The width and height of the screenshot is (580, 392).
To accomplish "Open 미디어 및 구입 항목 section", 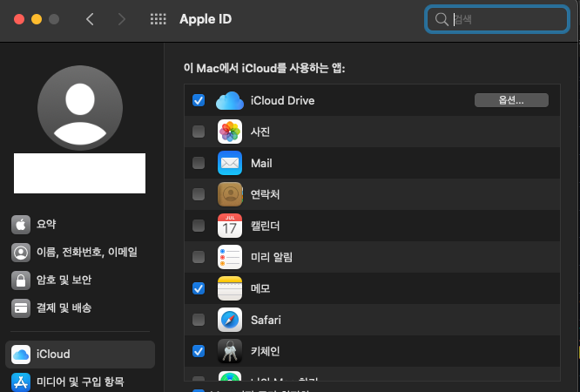I will (79, 382).
